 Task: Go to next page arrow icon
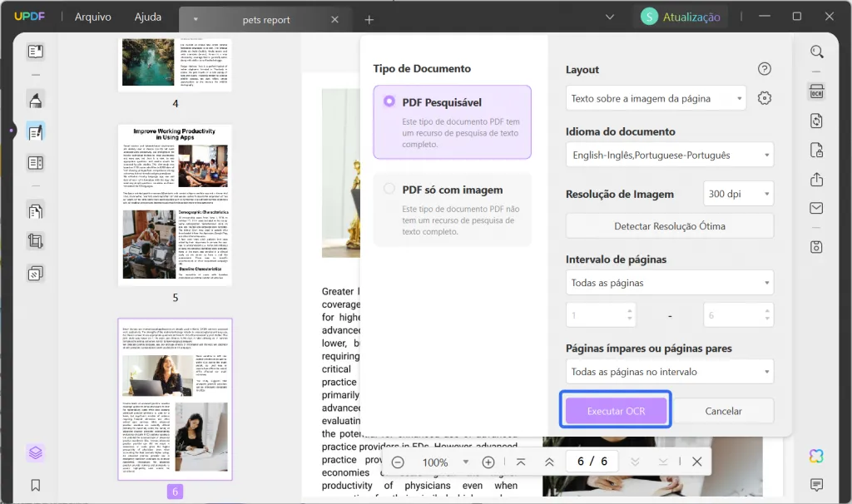(x=635, y=462)
